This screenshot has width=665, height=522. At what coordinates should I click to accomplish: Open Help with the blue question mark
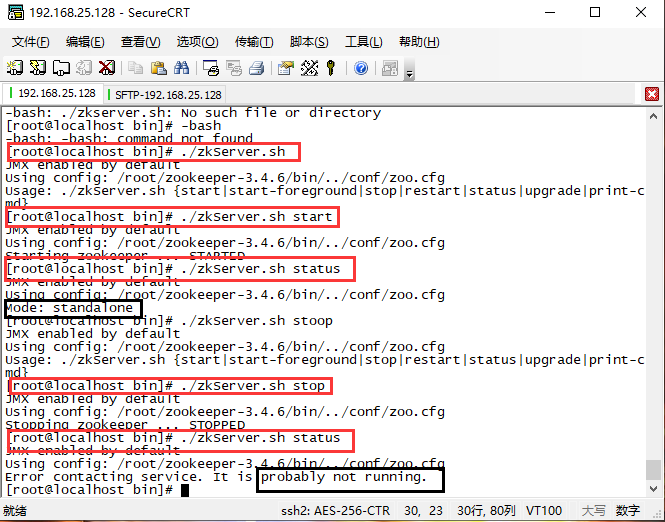point(361,68)
